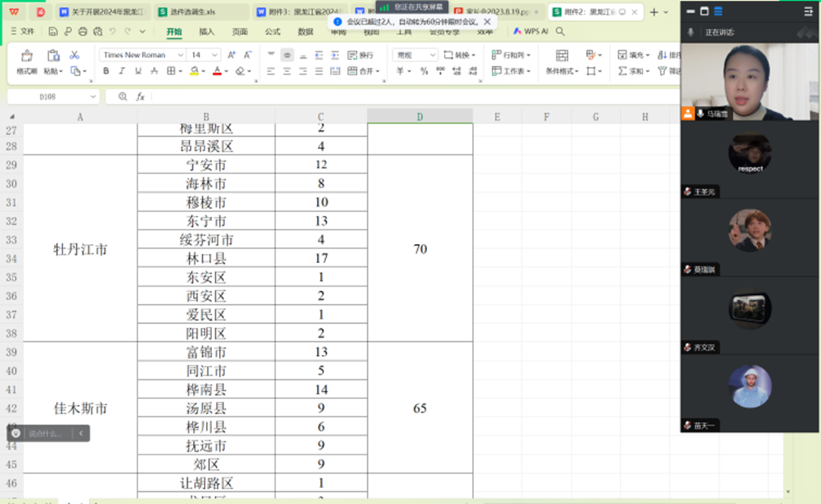
Task: Click the WPS AI button
Action: click(531, 32)
